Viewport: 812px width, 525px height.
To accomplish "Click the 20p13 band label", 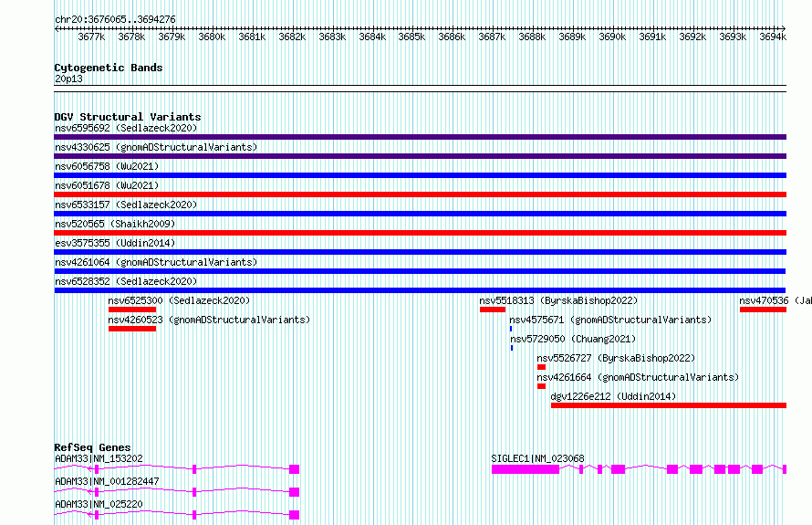I will pyautogui.click(x=68, y=79).
